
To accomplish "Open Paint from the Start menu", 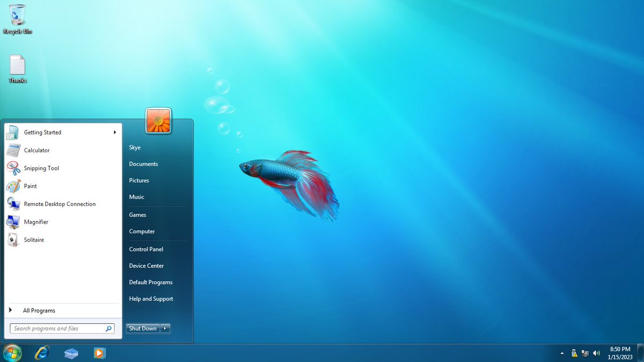I will pos(31,186).
